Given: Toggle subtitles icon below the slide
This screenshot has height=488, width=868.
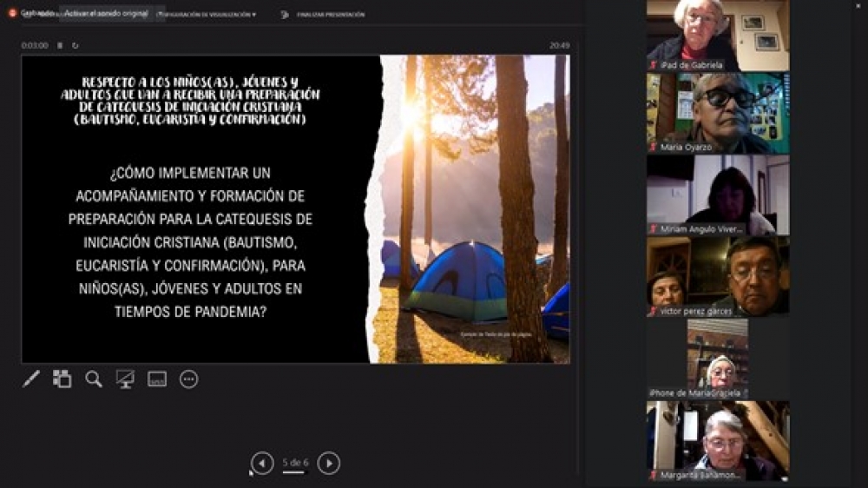Looking at the screenshot, I should (157, 379).
